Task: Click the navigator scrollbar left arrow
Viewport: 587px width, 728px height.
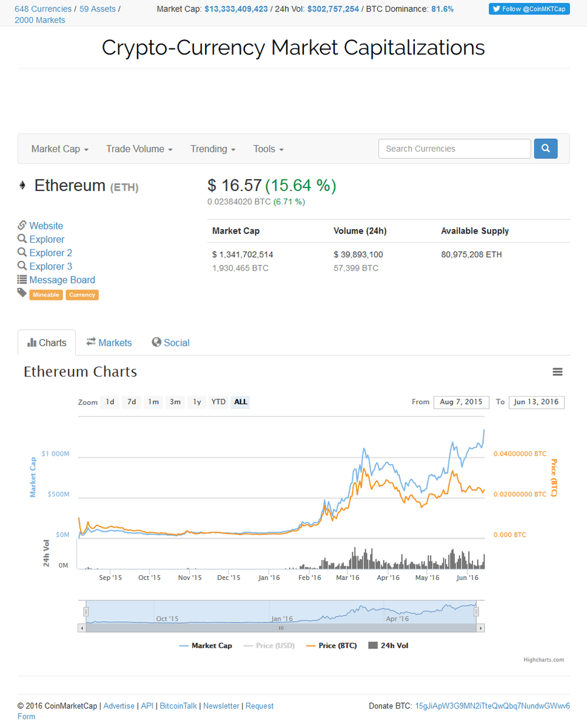Action: (81, 628)
